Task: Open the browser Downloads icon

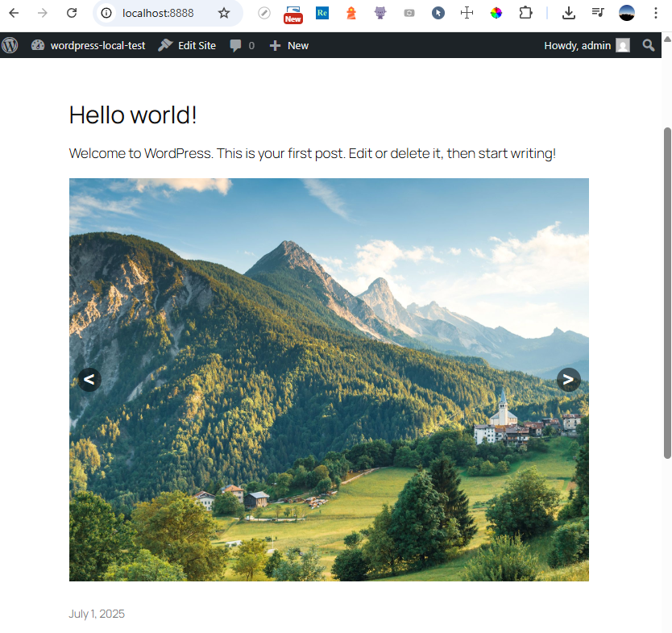Action: (x=569, y=13)
